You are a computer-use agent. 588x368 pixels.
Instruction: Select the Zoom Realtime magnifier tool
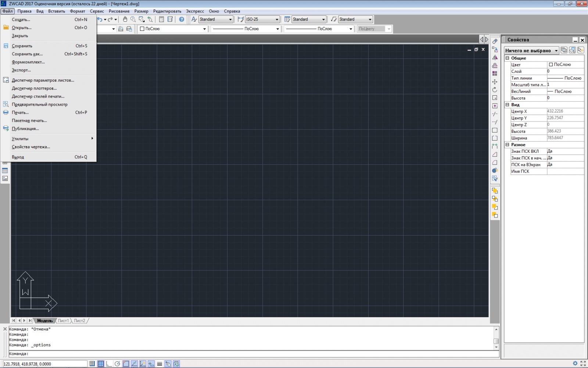tap(133, 20)
